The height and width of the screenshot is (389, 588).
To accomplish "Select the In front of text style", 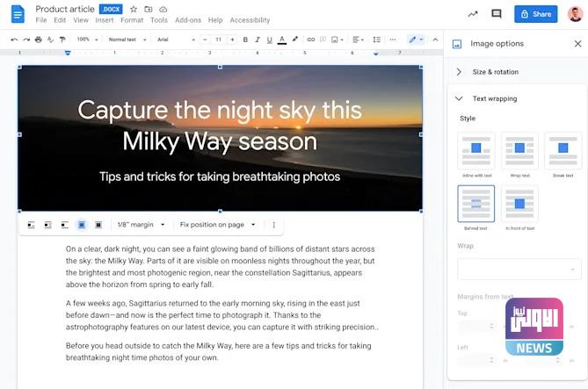I will [x=519, y=204].
